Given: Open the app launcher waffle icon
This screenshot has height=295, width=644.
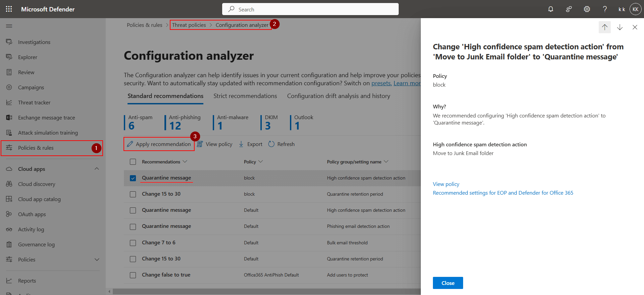Looking at the screenshot, I should click(9, 9).
